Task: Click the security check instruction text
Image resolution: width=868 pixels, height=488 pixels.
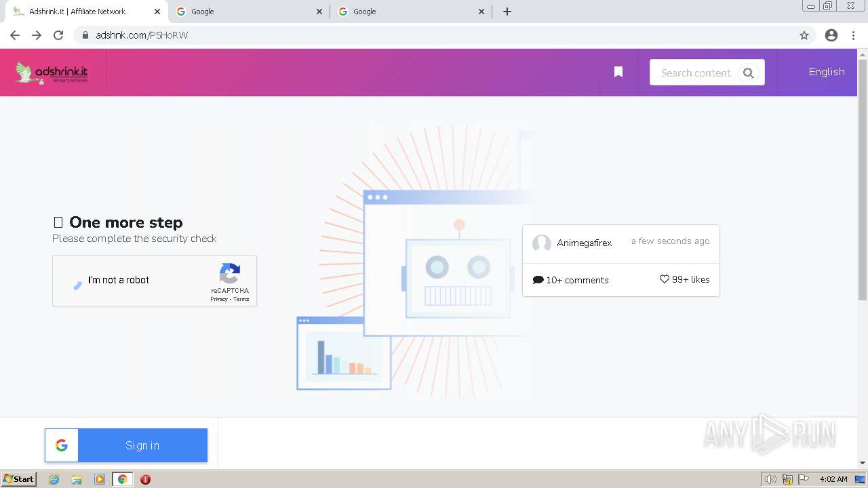Action: 134,239
